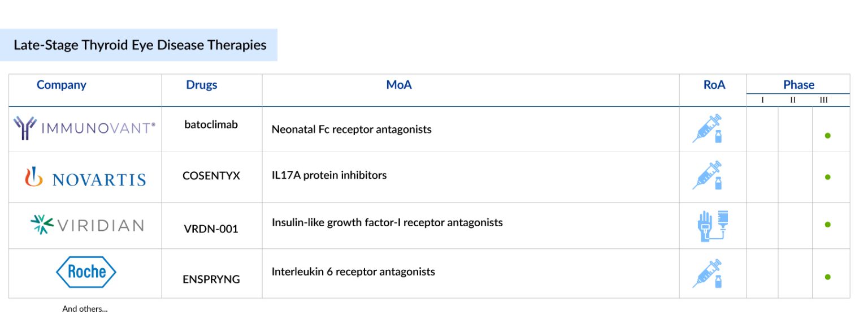Click the MoA column header
The image size is (868, 323).
(399, 85)
